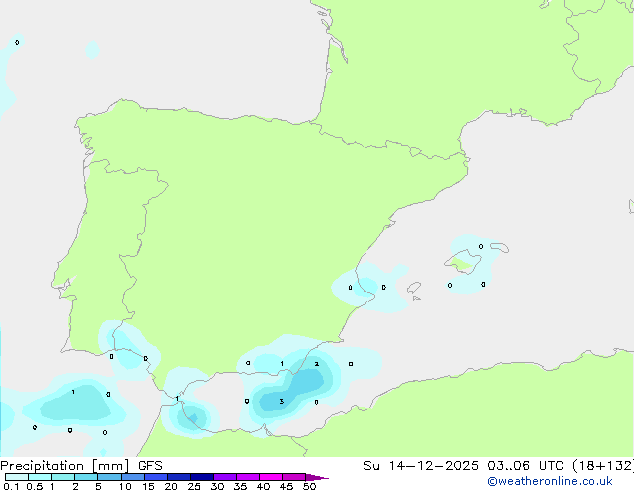Click the 0.1–0.5 mm lightest cyan legend swatch
The image size is (634, 490).
click(x=17, y=477)
